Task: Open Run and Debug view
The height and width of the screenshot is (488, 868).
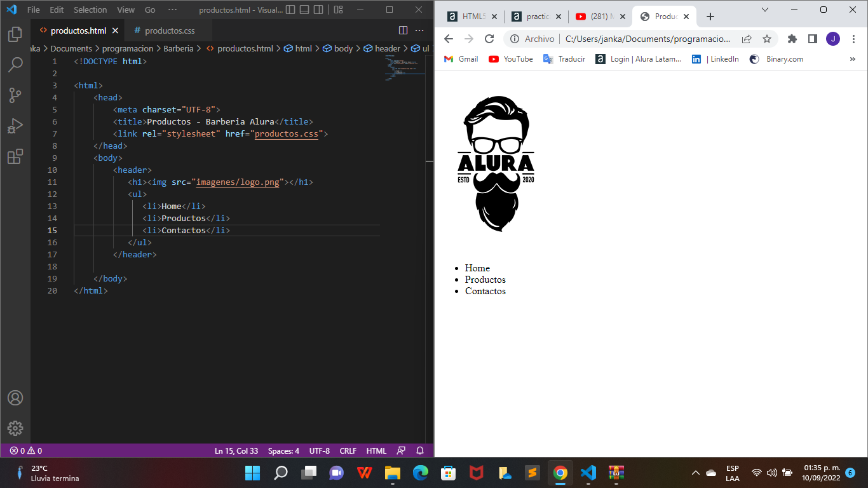Action: pos(15,126)
